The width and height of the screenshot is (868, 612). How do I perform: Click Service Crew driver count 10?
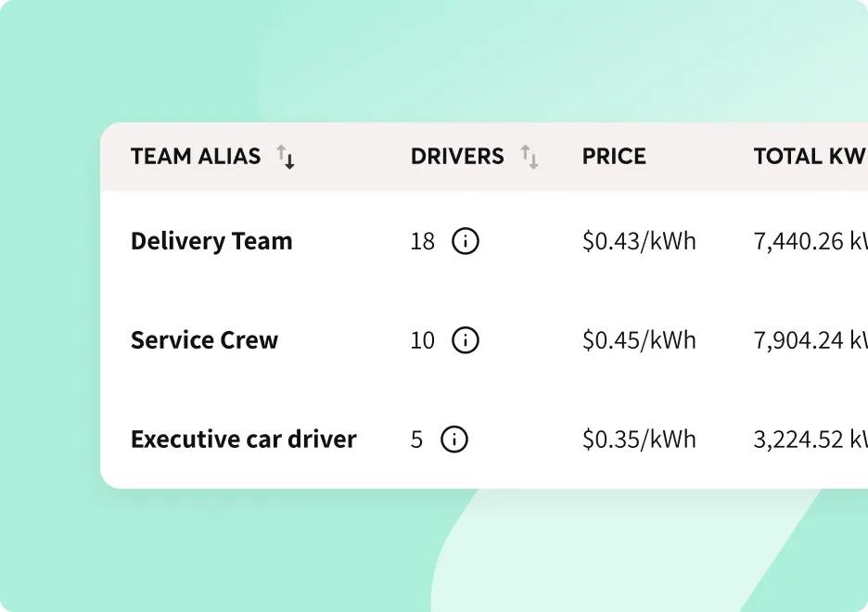(x=422, y=340)
